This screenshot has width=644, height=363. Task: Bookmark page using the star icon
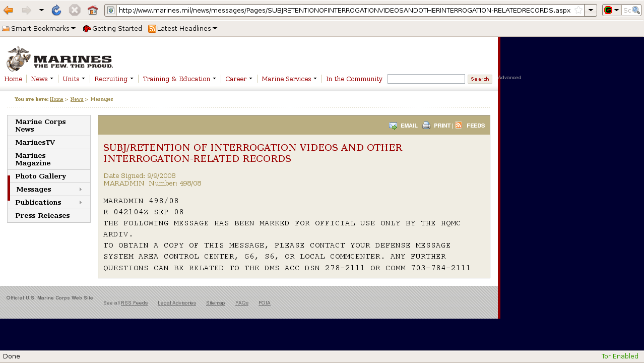point(578,10)
